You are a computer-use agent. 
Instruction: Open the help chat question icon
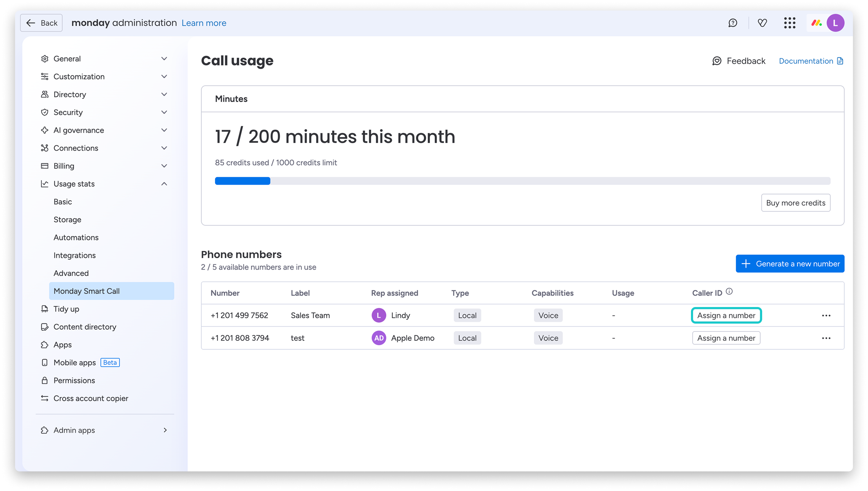(x=733, y=23)
